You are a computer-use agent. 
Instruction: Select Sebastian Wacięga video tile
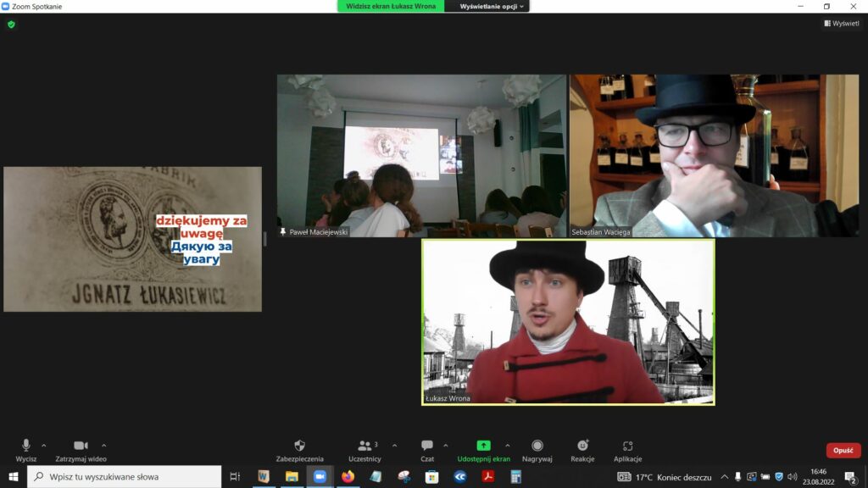pos(714,155)
